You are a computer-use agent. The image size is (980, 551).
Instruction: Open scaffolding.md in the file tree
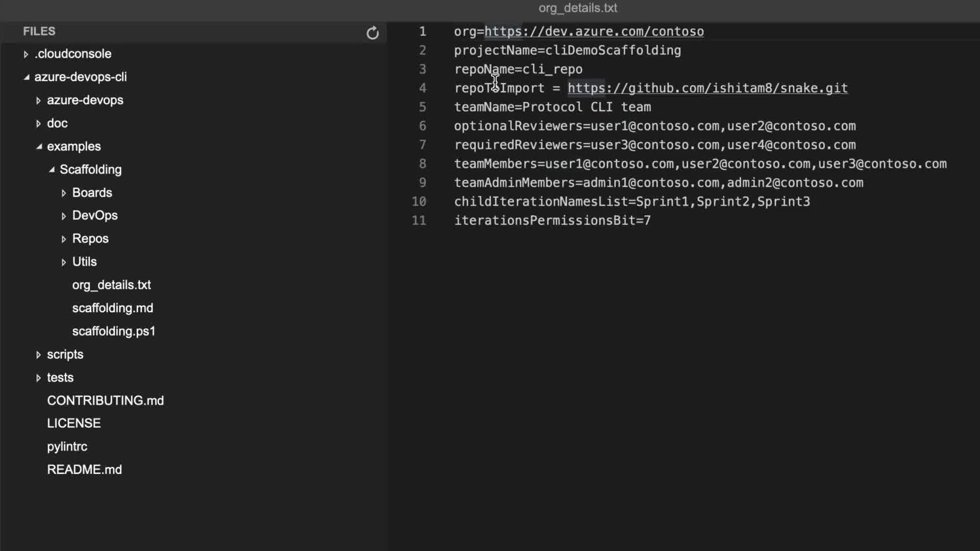(112, 308)
